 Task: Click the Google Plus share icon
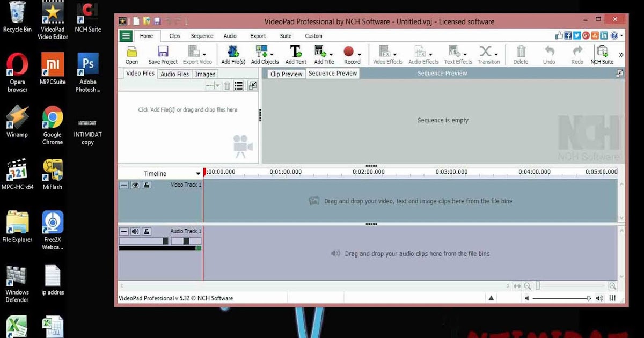586,35
